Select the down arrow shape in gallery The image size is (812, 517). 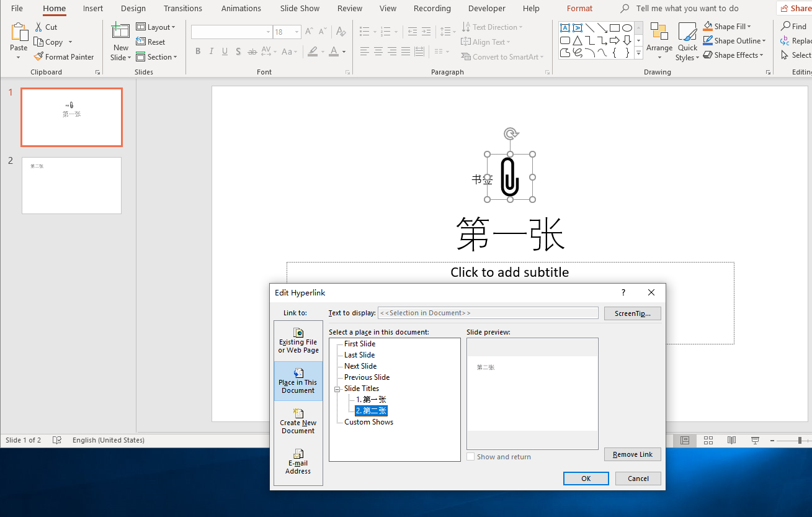point(627,40)
